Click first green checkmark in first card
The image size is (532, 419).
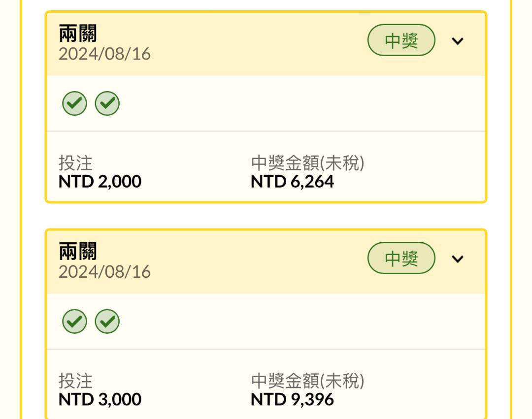(75, 103)
